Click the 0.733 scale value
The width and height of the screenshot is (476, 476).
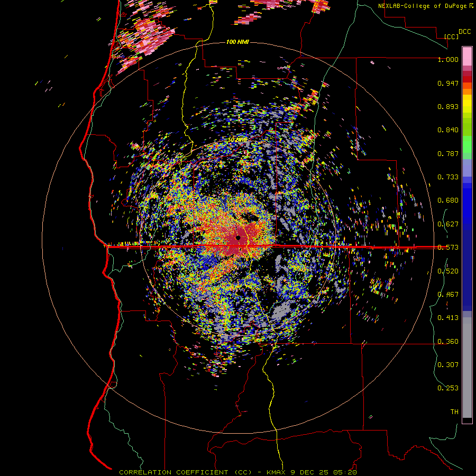click(x=448, y=177)
